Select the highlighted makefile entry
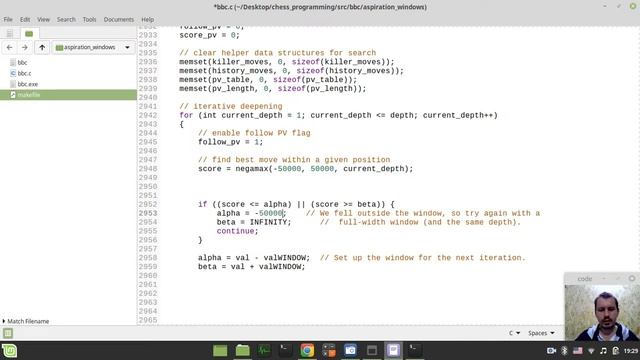Image resolution: width=640 pixels, height=360 pixels. click(x=68, y=95)
